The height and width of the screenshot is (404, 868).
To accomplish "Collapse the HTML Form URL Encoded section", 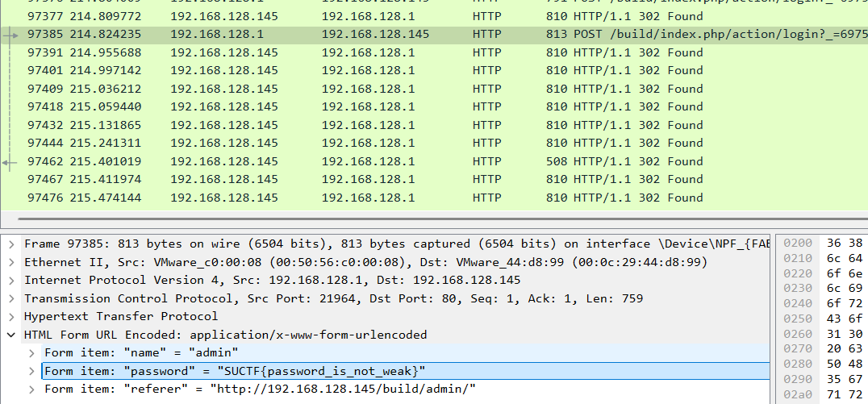I will [x=11, y=335].
